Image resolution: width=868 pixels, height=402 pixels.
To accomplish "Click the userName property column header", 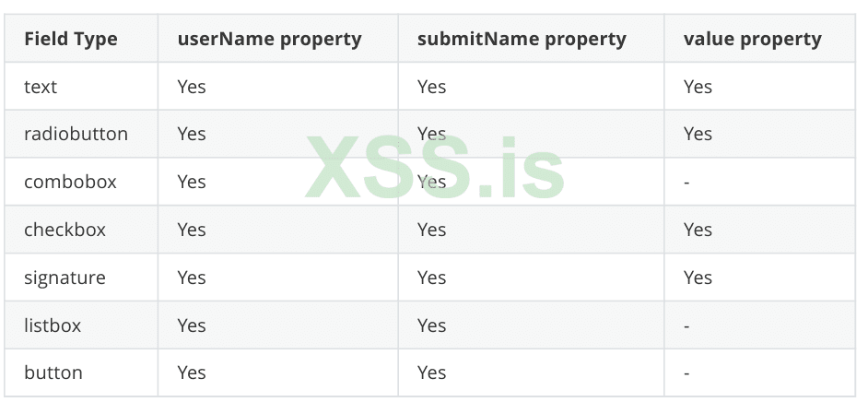I will point(269,39).
